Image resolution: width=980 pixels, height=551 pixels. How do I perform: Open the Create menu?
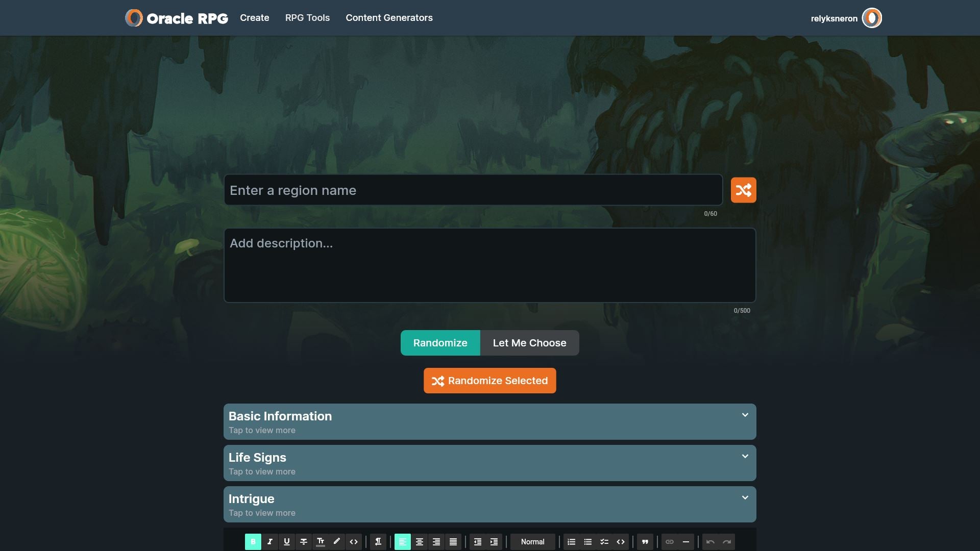click(x=254, y=18)
